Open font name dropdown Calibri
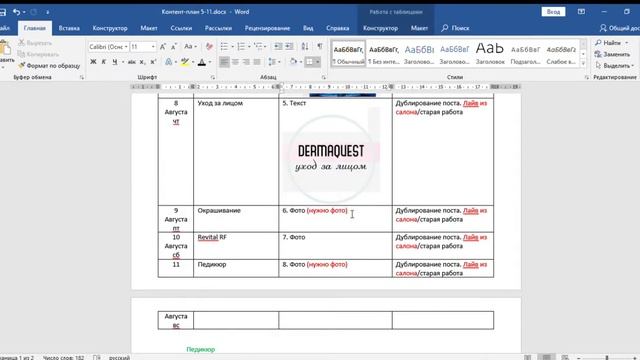Image resolution: width=640 pixels, height=360 pixels. [x=126, y=47]
